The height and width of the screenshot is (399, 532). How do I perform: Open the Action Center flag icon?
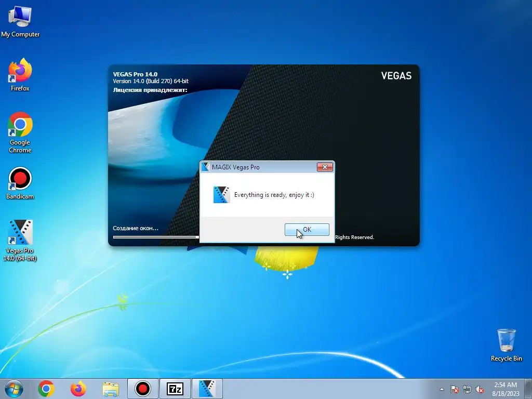point(455,389)
